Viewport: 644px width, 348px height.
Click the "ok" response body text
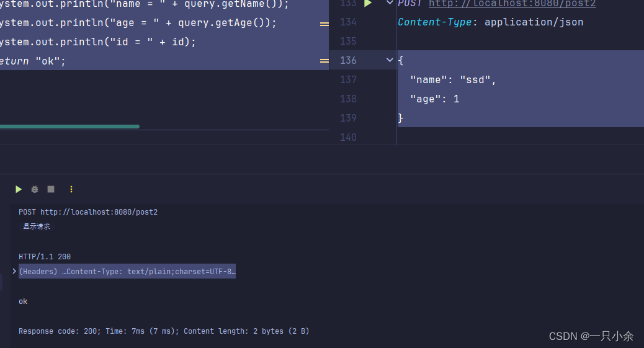pyautogui.click(x=23, y=301)
